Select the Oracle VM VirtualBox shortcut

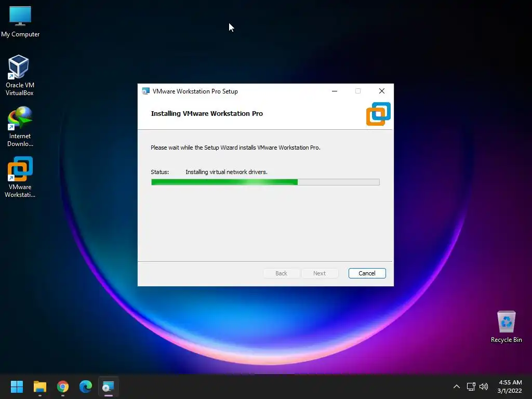click(x=20, y=75)
